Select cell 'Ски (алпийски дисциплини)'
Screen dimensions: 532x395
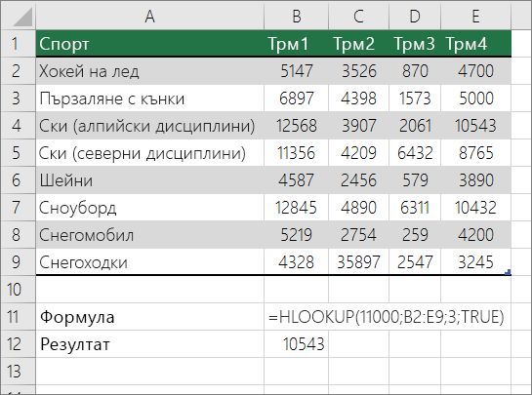[149, 126]
